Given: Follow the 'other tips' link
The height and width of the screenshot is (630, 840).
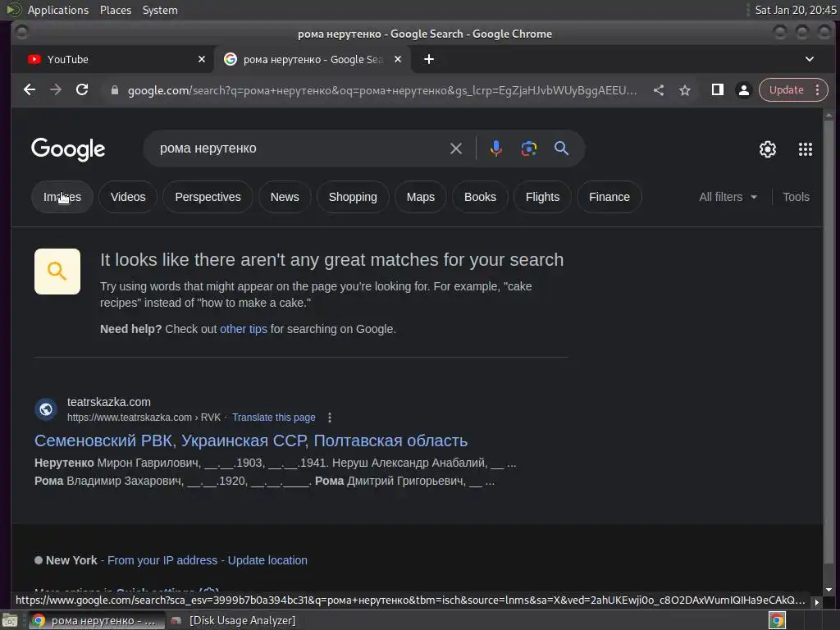Looking at the screenshot, I should tap(243, 329).
